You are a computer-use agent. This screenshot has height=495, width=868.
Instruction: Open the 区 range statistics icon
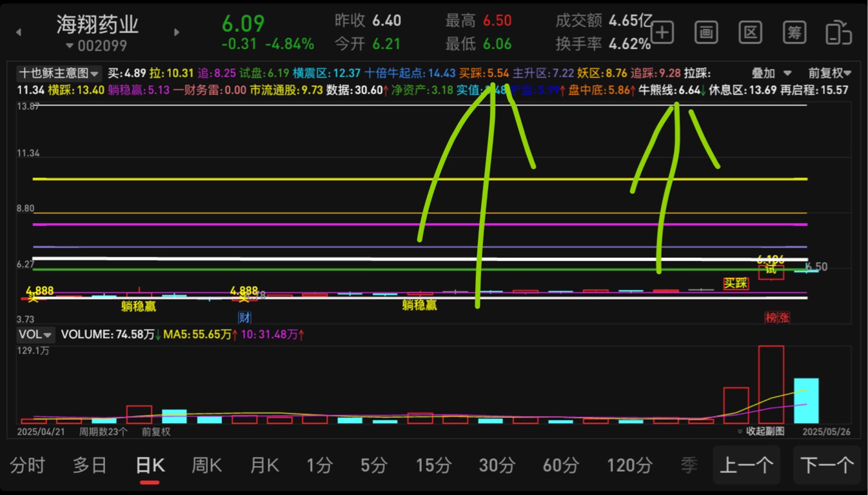click(751, 33)
